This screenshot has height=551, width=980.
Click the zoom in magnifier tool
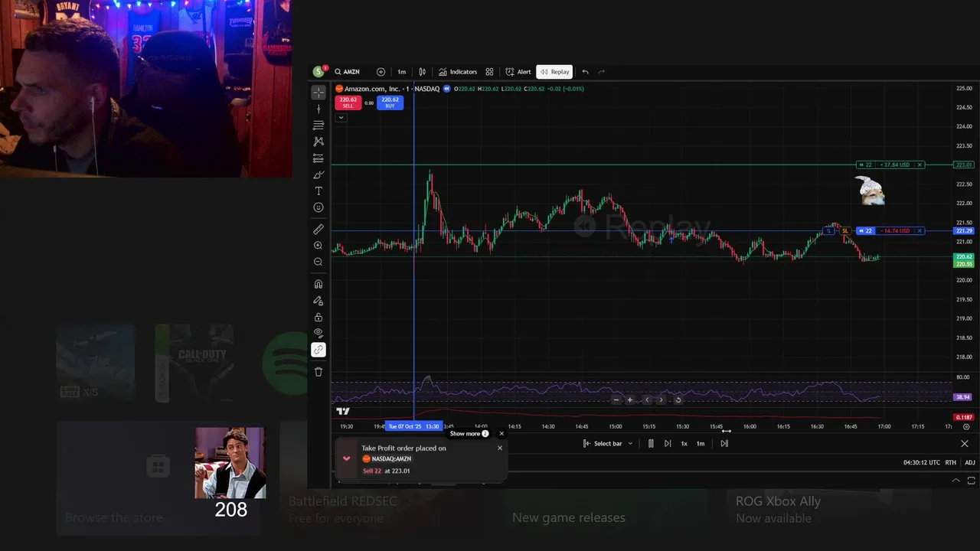(318, 246)
